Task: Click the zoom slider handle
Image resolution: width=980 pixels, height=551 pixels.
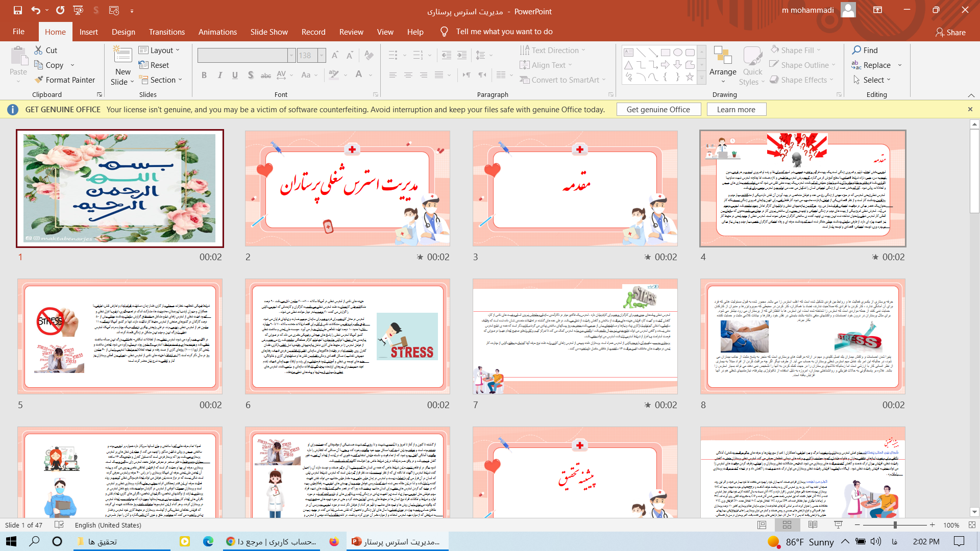Action: [895, 525]
